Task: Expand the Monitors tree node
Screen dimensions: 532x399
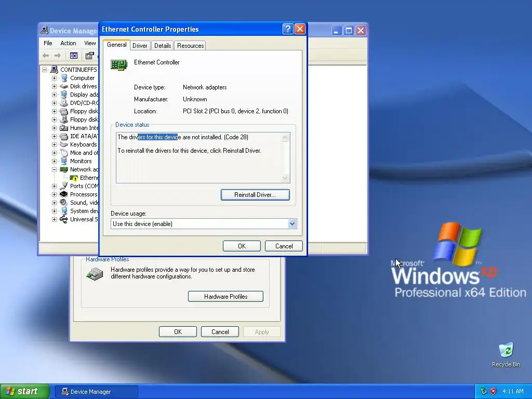Action: click(x=54, y=161)
